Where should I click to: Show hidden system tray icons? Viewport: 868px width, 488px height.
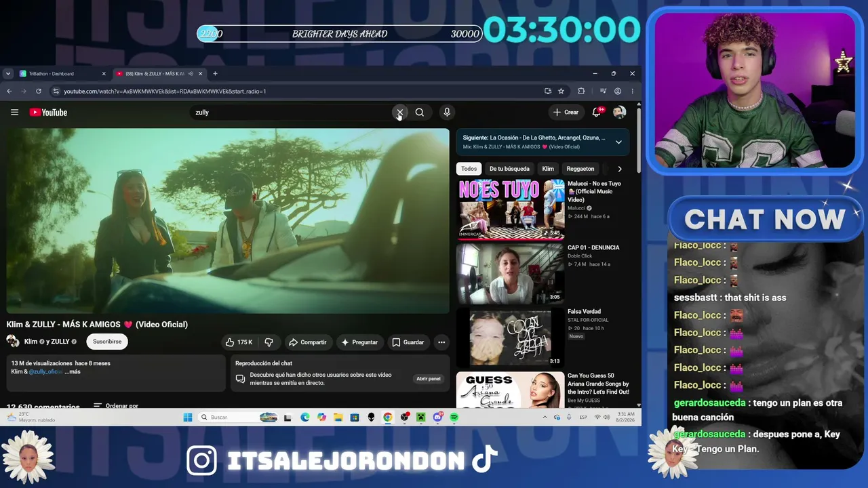(545, 417)
